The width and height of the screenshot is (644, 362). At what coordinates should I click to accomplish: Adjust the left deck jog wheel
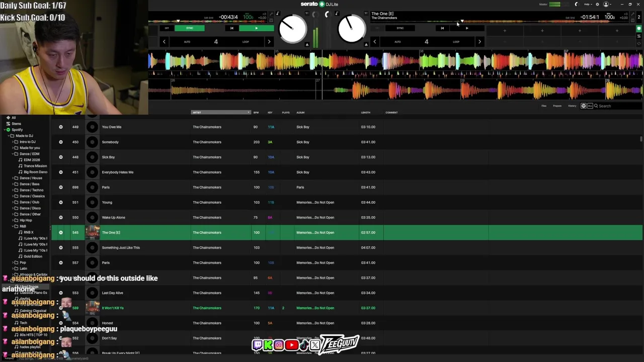[x=292, y=29]
